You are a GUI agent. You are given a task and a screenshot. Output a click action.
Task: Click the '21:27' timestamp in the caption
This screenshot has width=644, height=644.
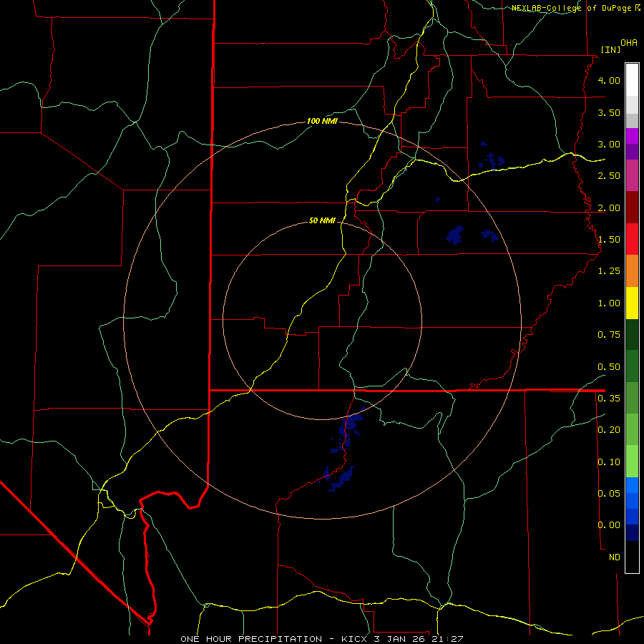pyautogui.click(x=447, y=639)
